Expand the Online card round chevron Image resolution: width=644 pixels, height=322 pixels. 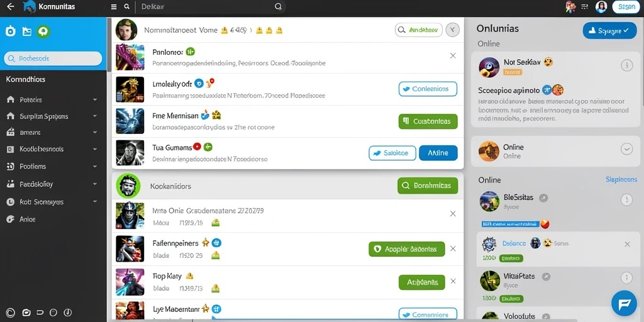point(626,149)
